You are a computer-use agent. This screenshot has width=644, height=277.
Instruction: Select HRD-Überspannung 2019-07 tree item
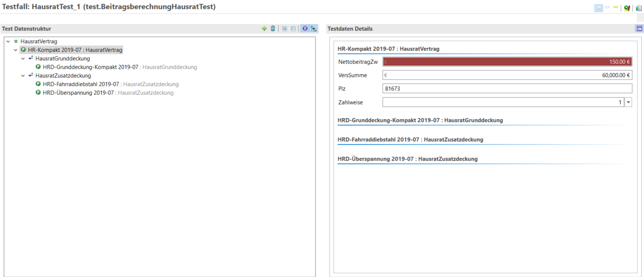click(78, 92)
